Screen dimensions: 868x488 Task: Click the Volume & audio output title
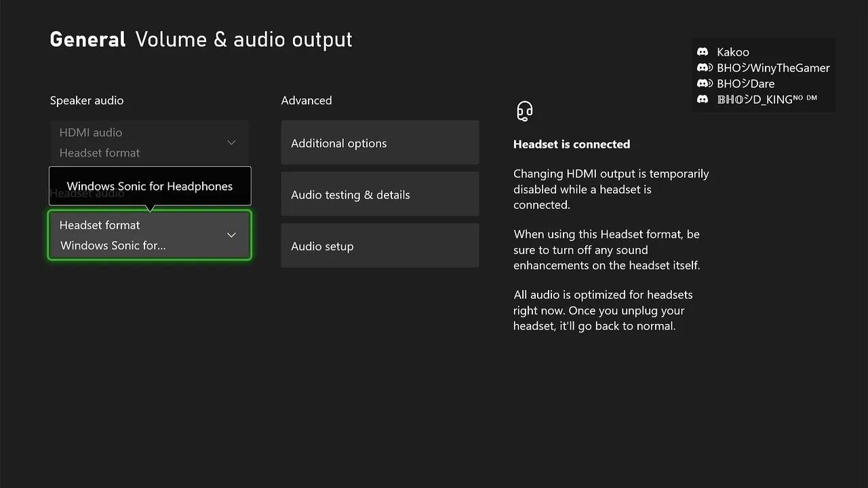[244, 39]
